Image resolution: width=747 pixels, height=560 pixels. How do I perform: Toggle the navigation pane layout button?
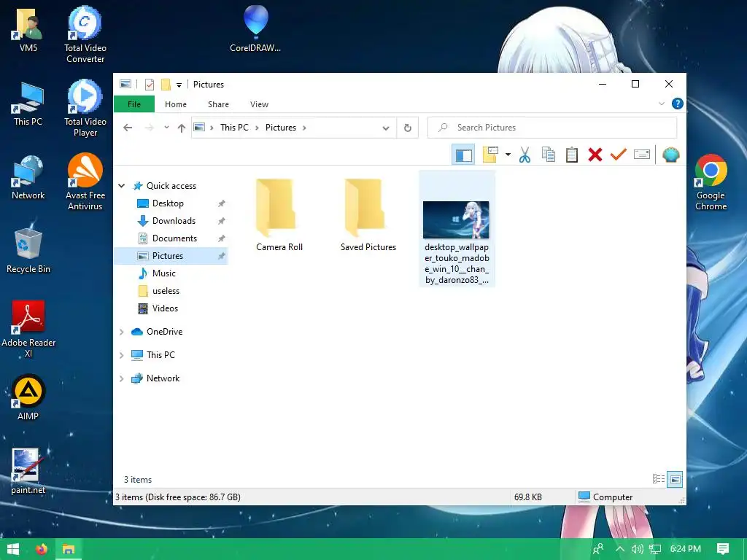tap(463, 155)
